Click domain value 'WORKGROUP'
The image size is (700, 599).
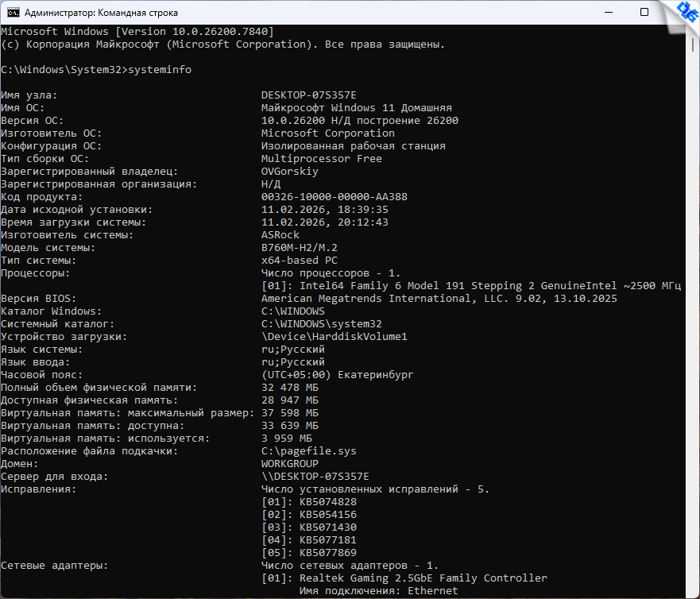(290, 464)
